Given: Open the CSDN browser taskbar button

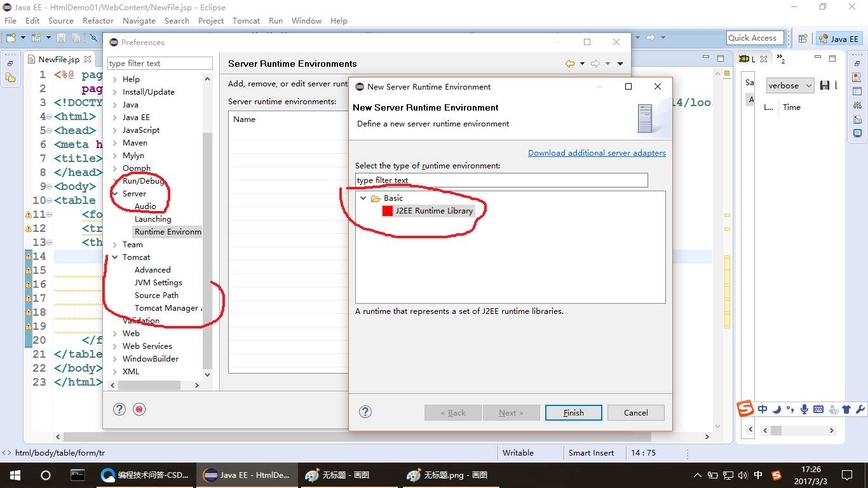Looking at the screenshot, I should click(144, 475).
